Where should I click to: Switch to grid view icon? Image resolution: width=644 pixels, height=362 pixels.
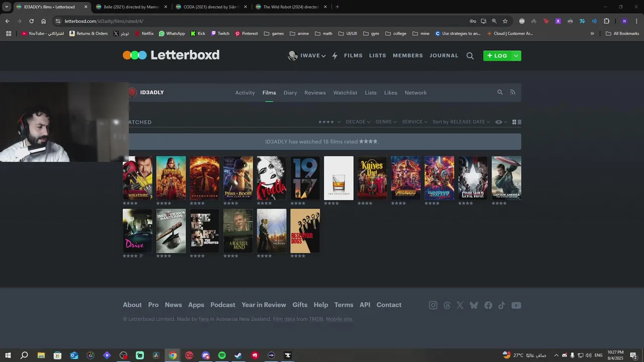514,122
